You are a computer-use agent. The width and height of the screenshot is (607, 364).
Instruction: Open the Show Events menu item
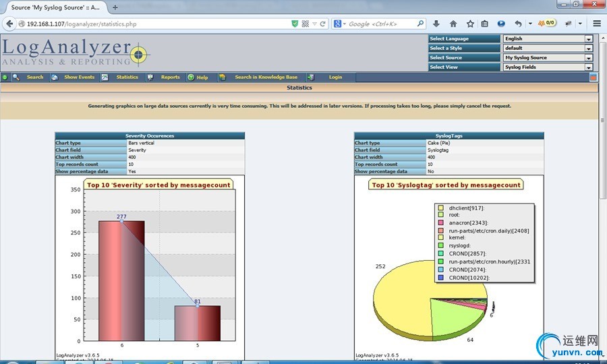pyautogui.click(x=80, y=77)
